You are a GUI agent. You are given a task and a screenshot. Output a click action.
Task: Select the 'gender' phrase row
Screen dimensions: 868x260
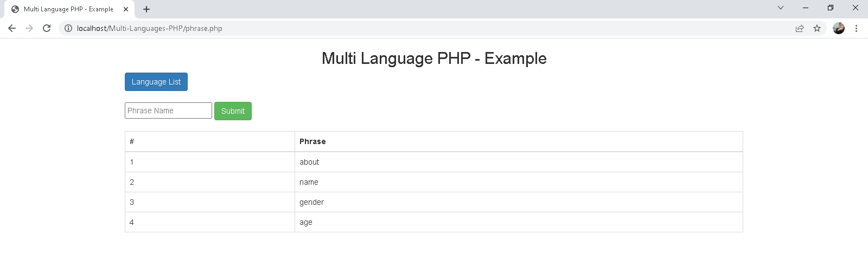click(x=311, y=202)
